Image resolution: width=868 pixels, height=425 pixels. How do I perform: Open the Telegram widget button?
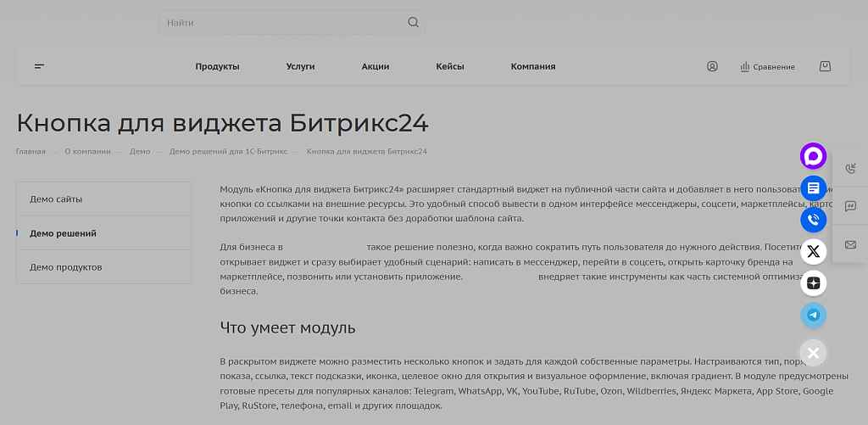(x=813, y=315)
